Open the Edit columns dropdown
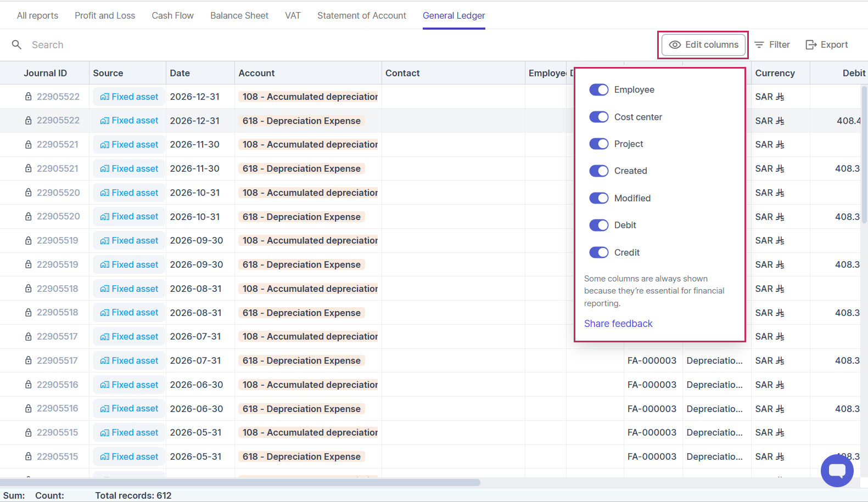The width and height of the screenshot is (868, 502). pyautogui.click(x=703, y=45)
